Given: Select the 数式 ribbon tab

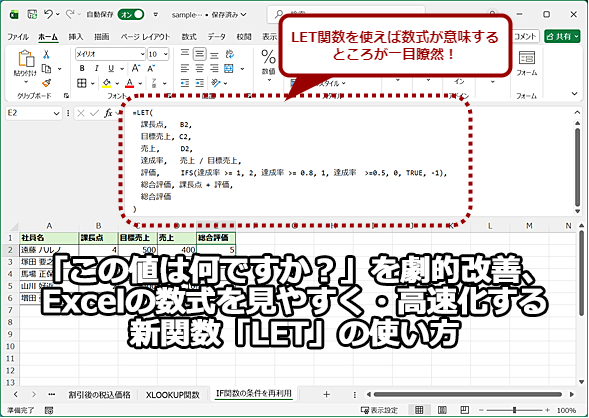Looking at the screenshot, I should (189, 37).
